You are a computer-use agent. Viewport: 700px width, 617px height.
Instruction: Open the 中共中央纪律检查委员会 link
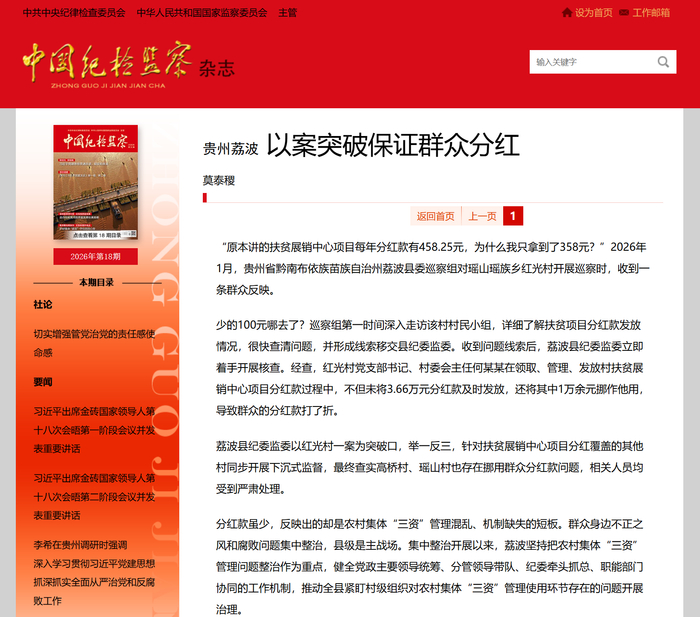[74, 13]
